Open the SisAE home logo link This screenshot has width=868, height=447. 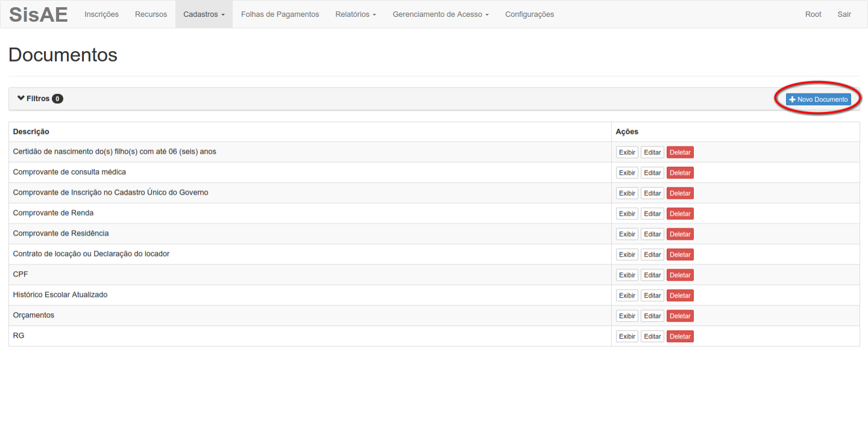[x=38, y=14]
